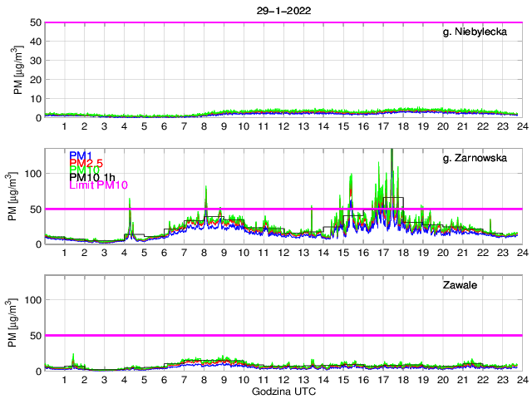Click the top panel's PM y-axis label

pyautogui.click(x=19, y=70)
